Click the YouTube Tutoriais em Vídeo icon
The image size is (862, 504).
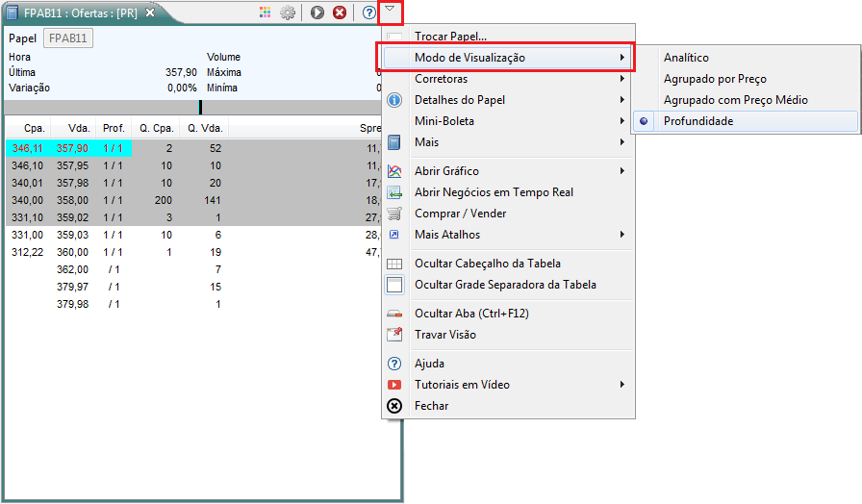394,385
